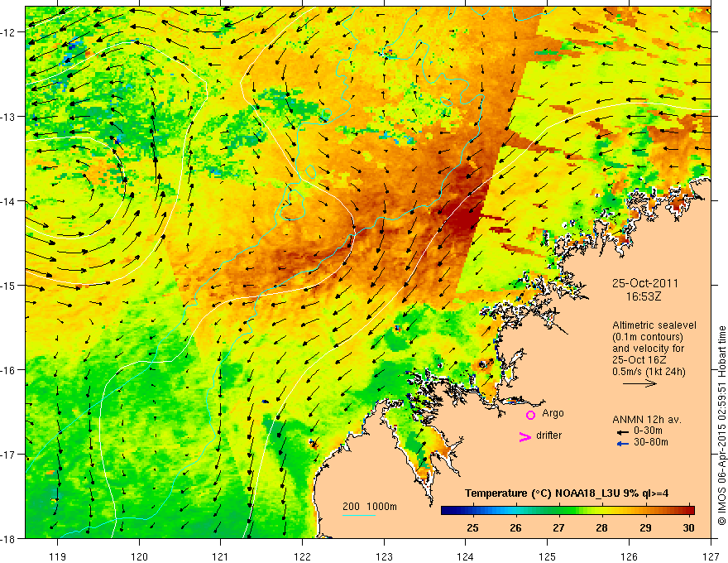
Task: Click the longitude axis label '127'
Action: [x=711, y=556]
